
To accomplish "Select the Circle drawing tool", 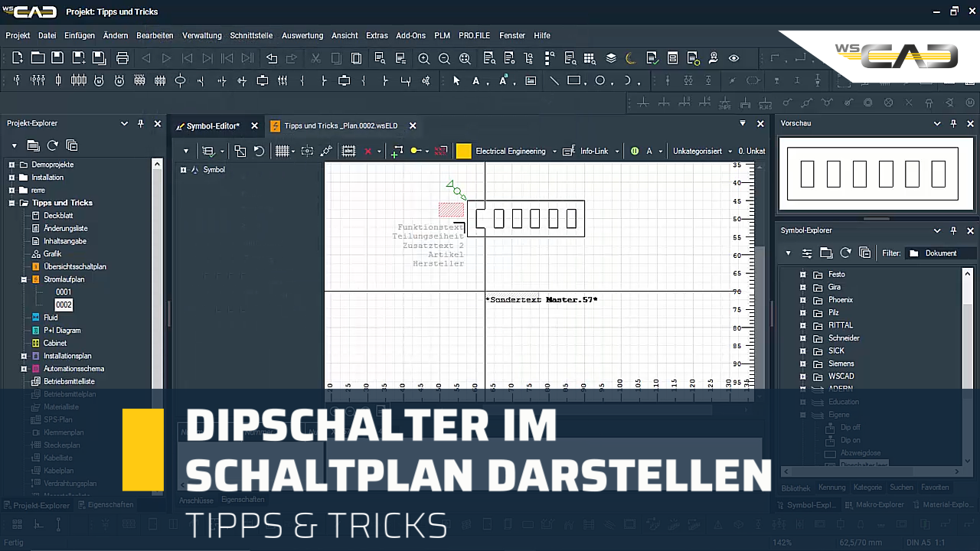I will point(600,80).
